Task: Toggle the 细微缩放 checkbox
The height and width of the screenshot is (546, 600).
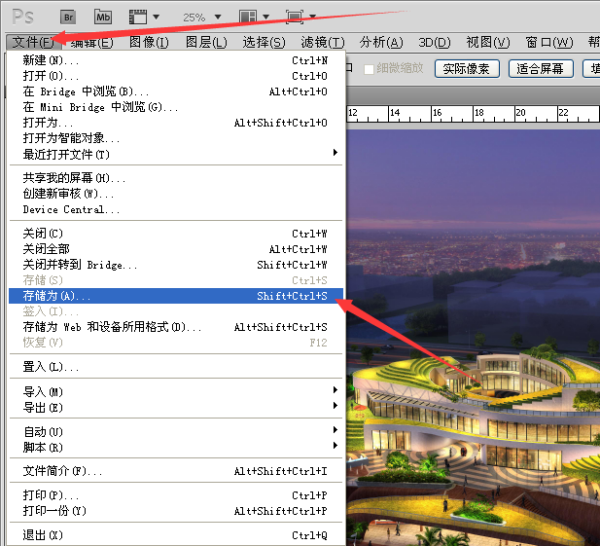Action: pyautogui.click(x=369, y=69)
